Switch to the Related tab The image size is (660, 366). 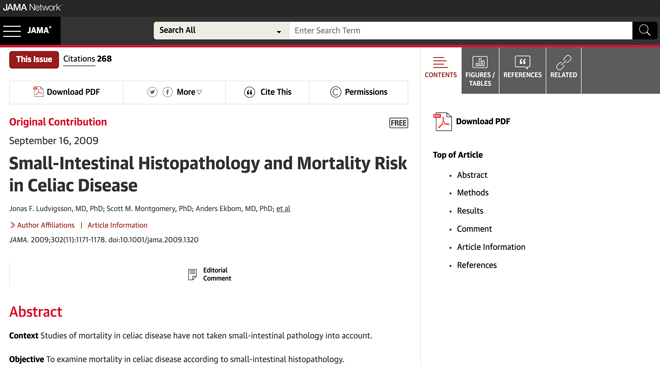[x=564, y=70]
